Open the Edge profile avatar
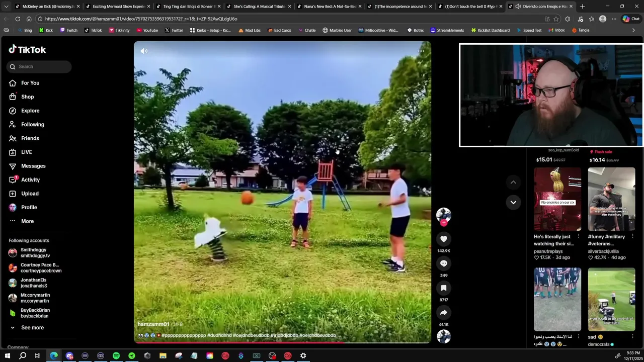 click(603, 19)
